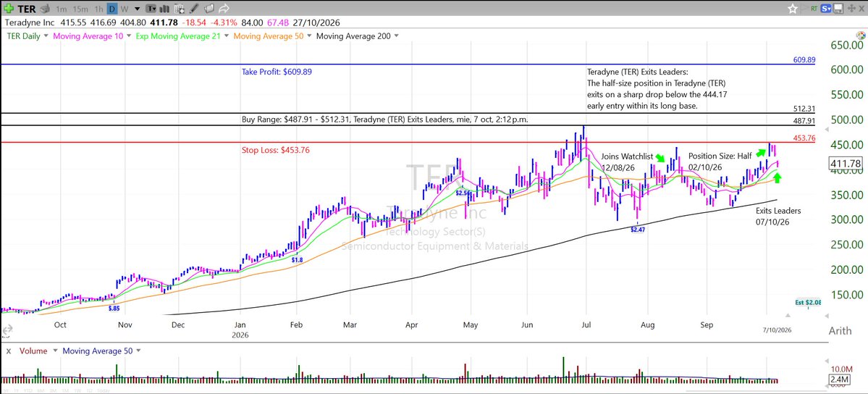
Task: Select the pencil drawing tool
Action: (194, 9)
